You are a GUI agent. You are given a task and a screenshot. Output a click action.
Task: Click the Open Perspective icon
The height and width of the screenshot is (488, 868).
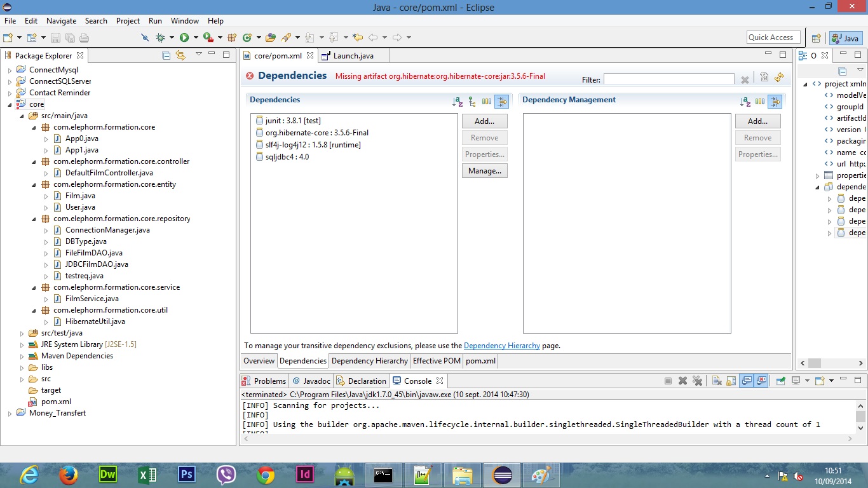coord(817,38)
